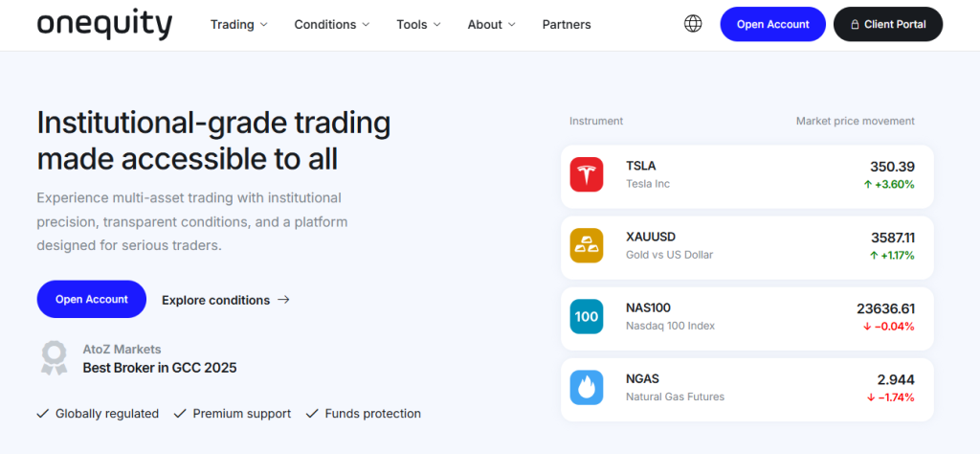The height and width of the screenshot is (454, 980).
Task: Expand the Trading dropdown menu
Action: [239, 25]
